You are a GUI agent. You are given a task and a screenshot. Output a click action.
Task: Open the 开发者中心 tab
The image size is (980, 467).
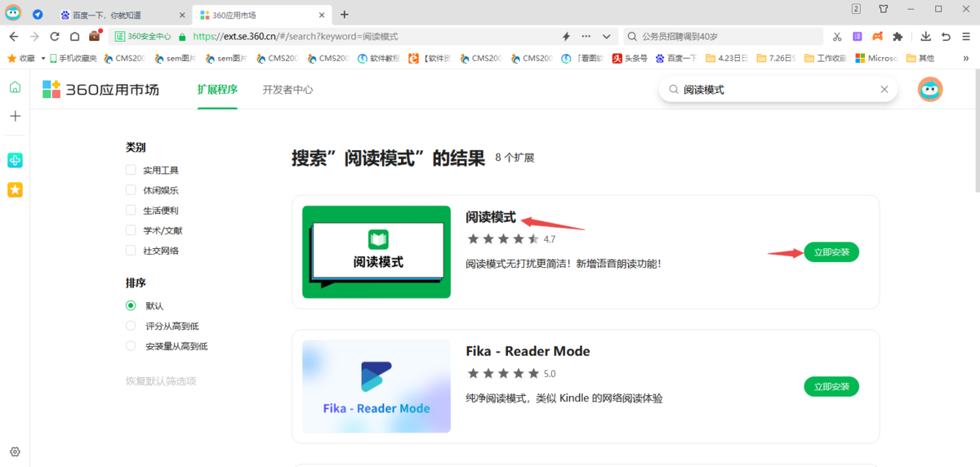click(287, 90)
